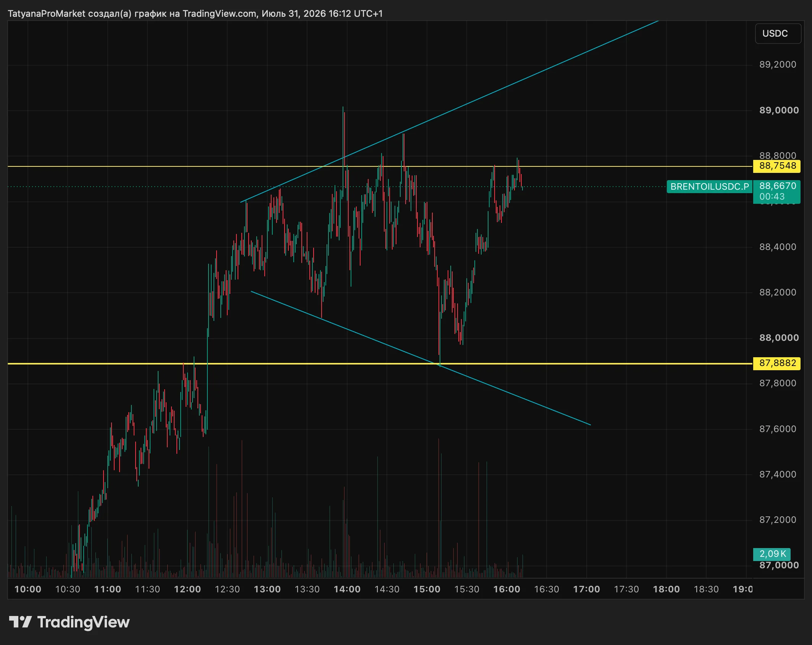The image size is (812, 645).
Task: Click the 10:00 time axis label
Action: point(27,589)
